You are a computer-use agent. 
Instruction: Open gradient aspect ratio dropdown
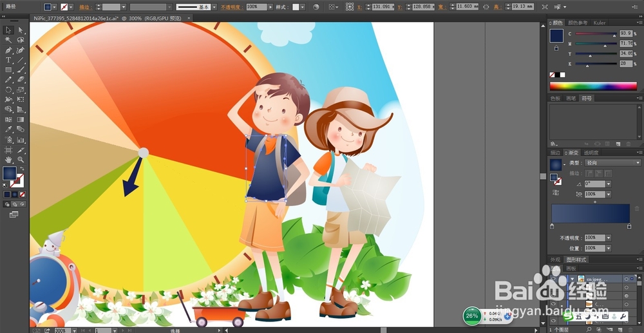[x=609, y=195]
